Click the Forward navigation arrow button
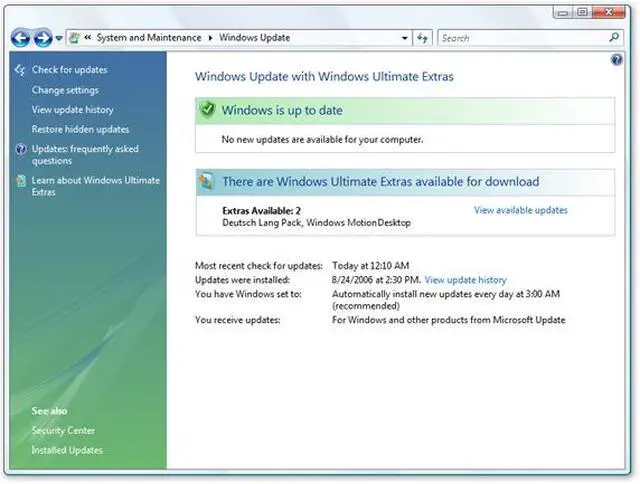This screenshot has height=484, width=640. [43, 38]
